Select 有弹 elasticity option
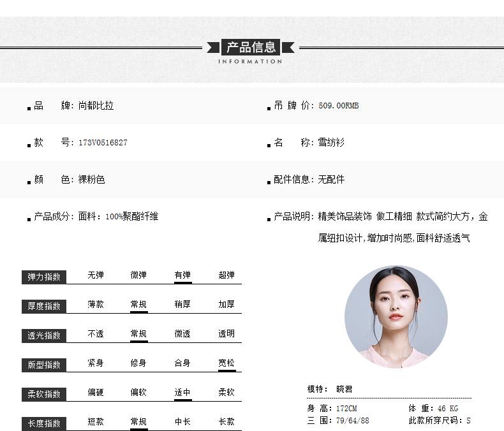 click(x=182, y=275)
